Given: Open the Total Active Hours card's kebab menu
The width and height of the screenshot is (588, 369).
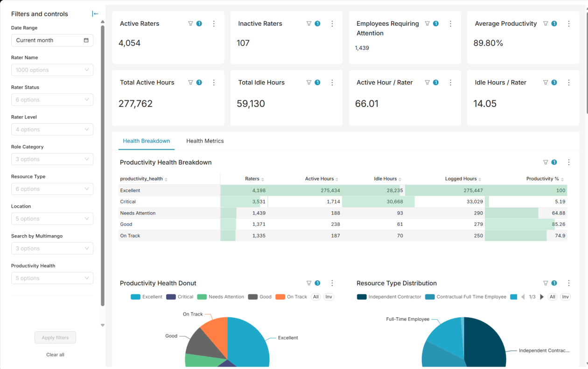Looking at the screenshot, I should coord(214,82).
